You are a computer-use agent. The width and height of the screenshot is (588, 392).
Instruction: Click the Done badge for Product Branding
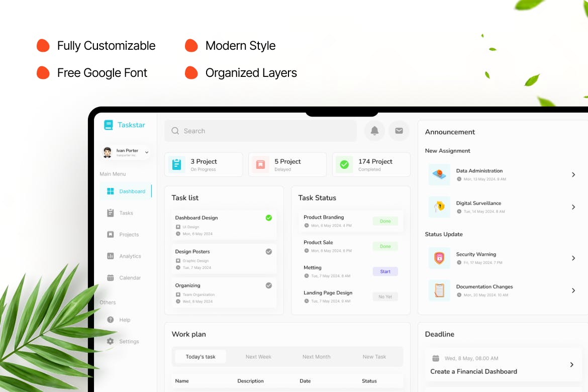(385, 221)
